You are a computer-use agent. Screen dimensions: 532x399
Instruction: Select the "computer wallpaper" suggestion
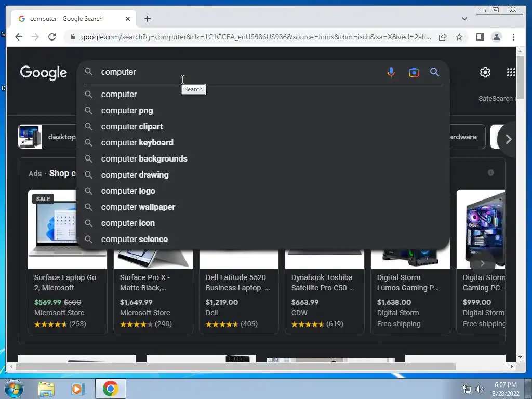pos(263,207)
